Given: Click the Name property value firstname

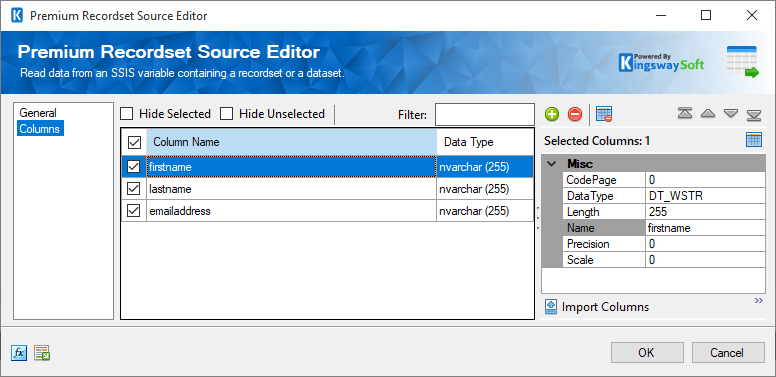Looking at the screenshot, I should pyautogui.click(x=705, y=228).
